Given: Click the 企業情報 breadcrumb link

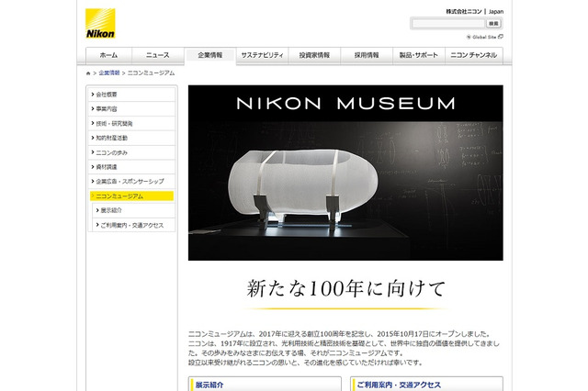Looking at the screenshot, I should click(109, 73).
